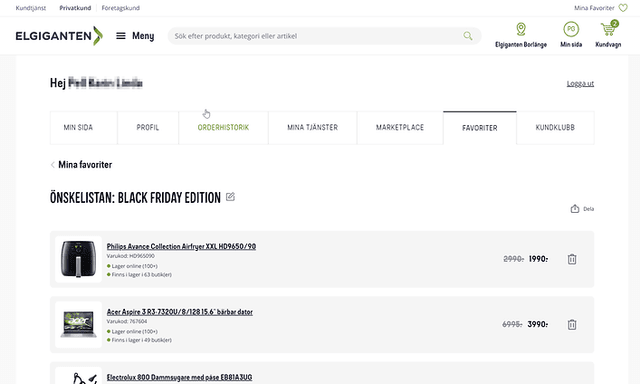Delete Philips Airfryer from the wishlist

click(x=572, y=259)
